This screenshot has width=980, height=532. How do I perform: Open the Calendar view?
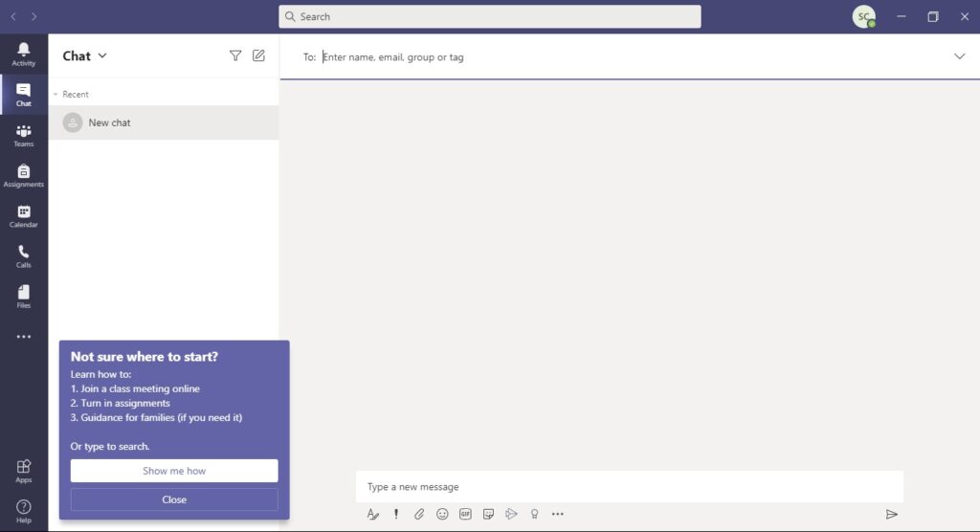[x=24, y=215]
